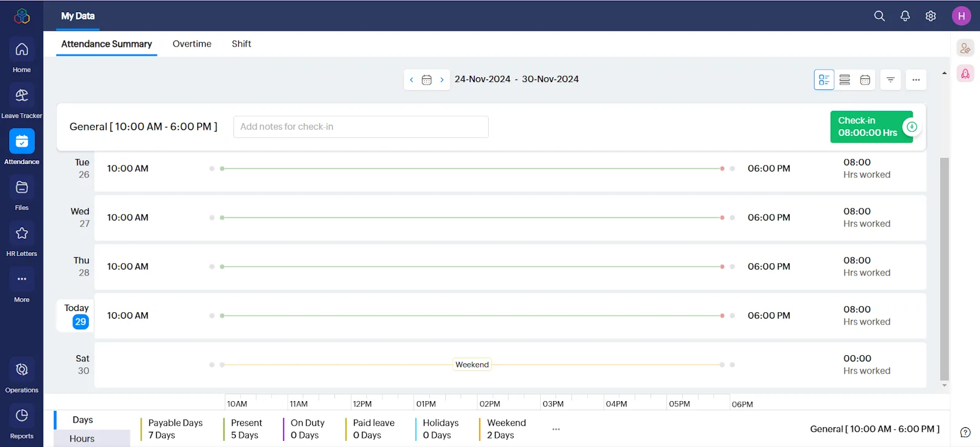
Task: Click the vertical scrollbar of attendance list
Action: coord(944,269)
